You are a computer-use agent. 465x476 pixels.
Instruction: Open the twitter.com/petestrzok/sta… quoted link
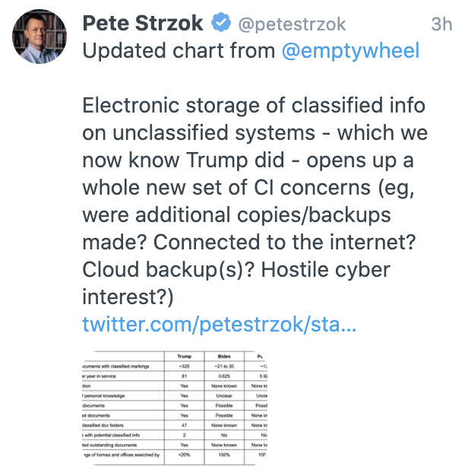[x=220, y=324]
